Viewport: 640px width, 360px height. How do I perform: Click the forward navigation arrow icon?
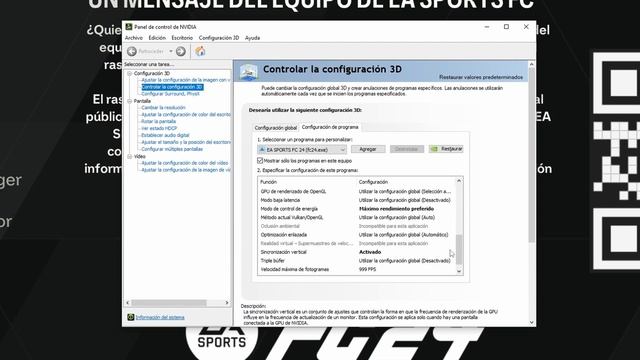181,51
